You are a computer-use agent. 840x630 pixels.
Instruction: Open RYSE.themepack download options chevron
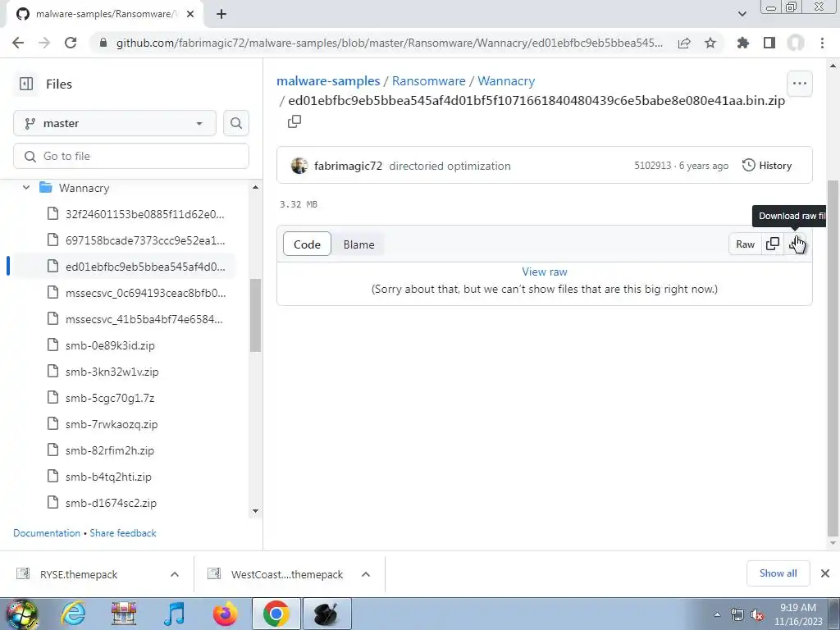pyautogui.click(x=175, y=574)
